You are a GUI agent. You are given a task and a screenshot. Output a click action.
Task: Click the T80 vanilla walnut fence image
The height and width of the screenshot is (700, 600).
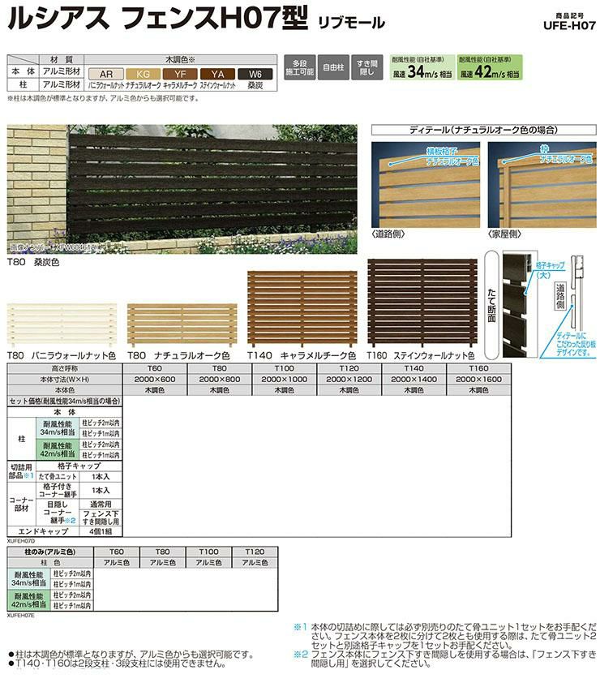(x=62, y=327)
